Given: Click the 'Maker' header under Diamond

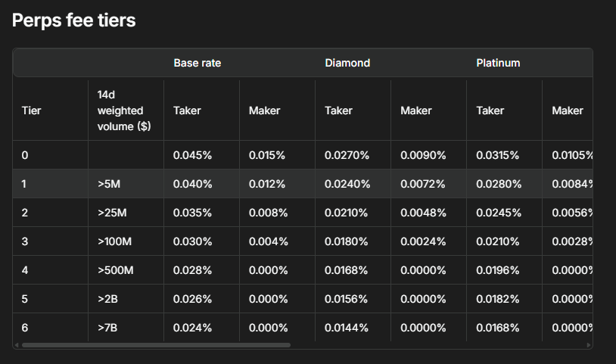Looking at the screenshot, I should pyautogui.click(x=416, y=110).
